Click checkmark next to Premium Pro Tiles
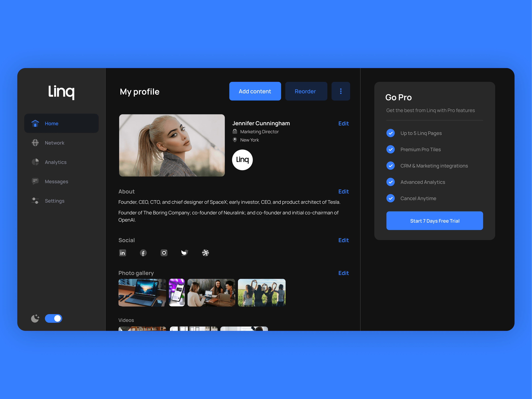 (391, 149)
